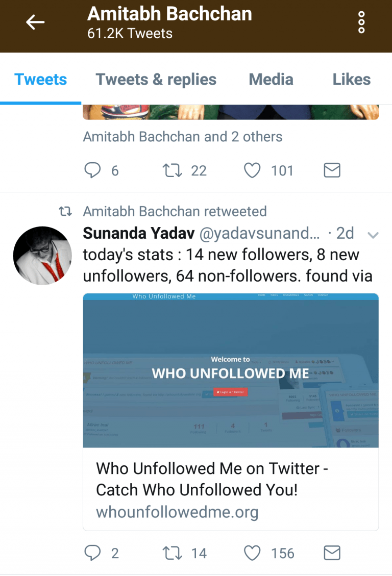Image resolution: width=392 pixels, height=576 pixels.
Task: Like the tweet with 101 likes
Action: pos(252,170)
